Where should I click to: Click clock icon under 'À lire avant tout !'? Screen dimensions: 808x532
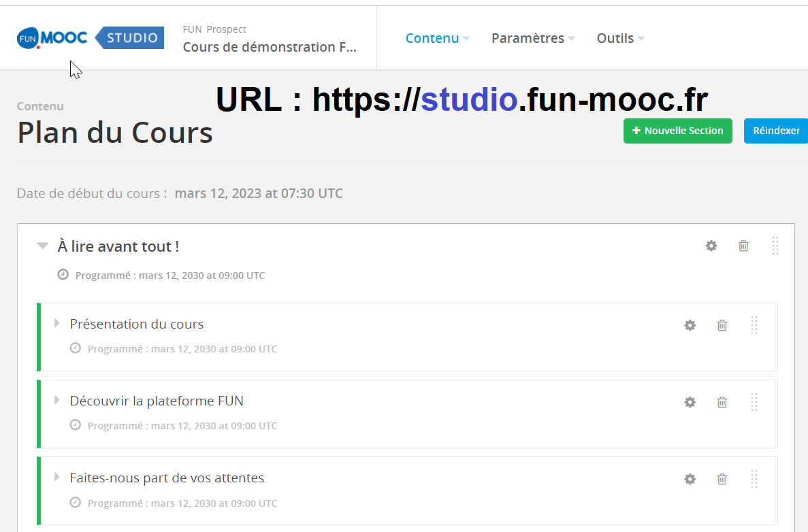(63, 274)
